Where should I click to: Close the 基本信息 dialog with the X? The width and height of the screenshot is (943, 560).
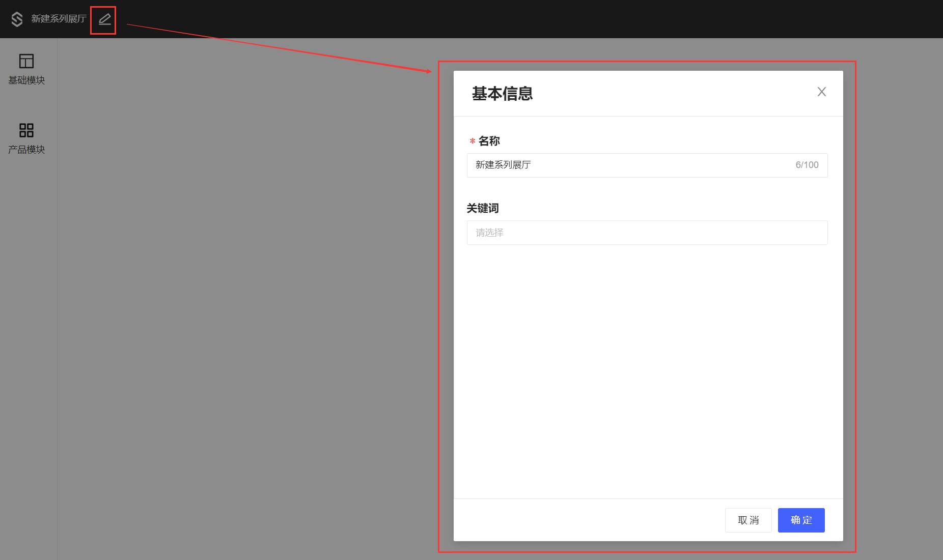click(x=821, y=92)
